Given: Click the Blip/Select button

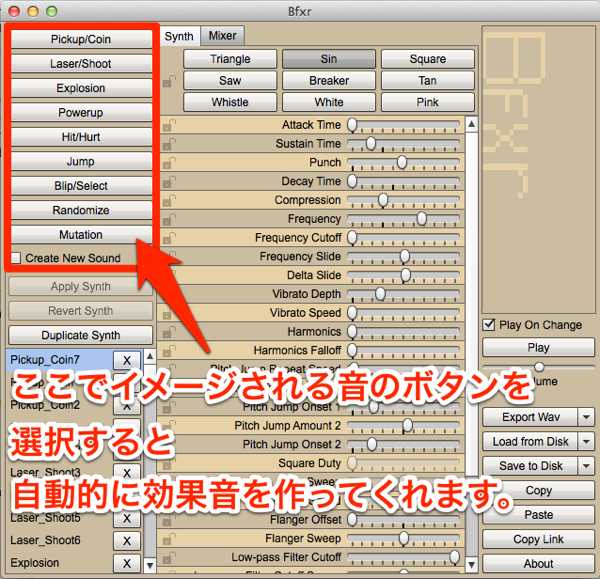Looking at the screenshot, I should point(81,186).
